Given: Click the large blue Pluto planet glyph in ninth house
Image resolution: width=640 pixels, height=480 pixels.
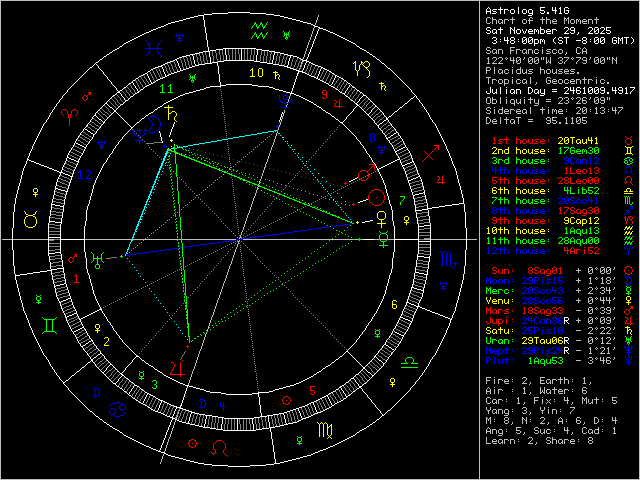Looking at the screenshot, I should pyautogui.click(x=284, y=102).
